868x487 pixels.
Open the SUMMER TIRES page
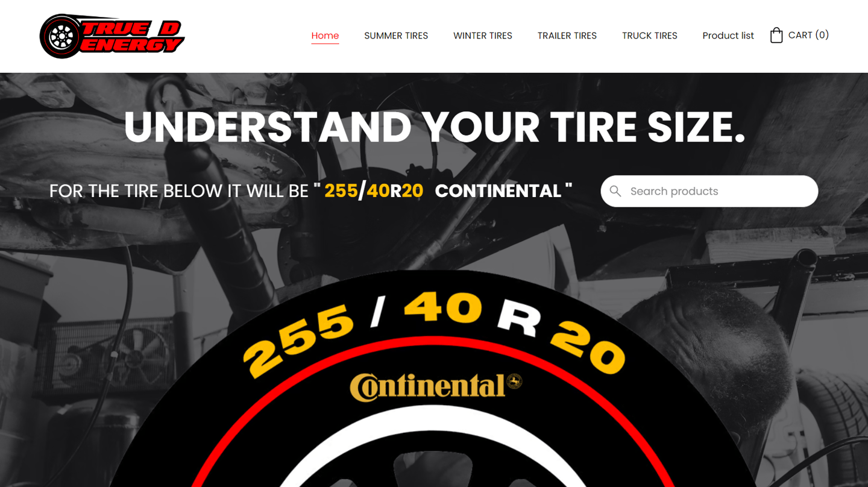tap(396, 36)
